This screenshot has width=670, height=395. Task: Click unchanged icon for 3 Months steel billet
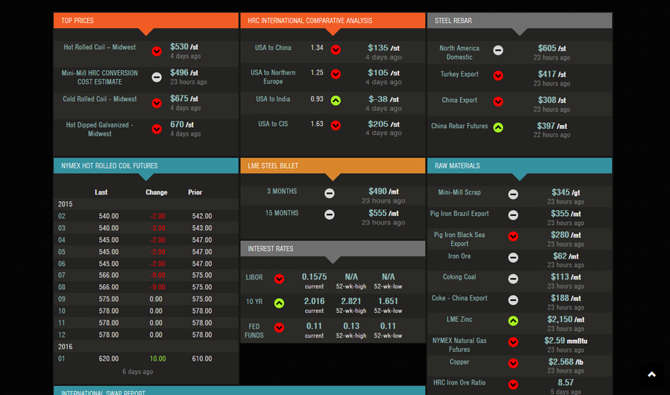coord(329,193)
